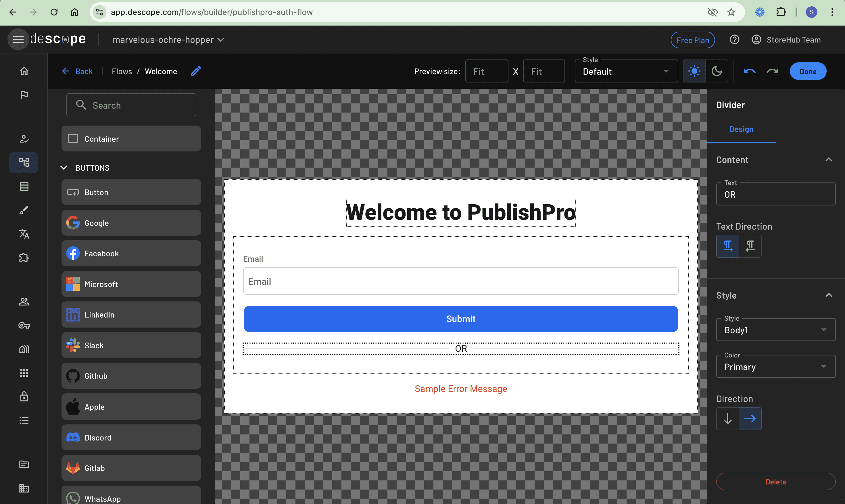The height and width of the screenshot is (504, 845).
Task: Click the redo arrow icon
Action: 772,71
